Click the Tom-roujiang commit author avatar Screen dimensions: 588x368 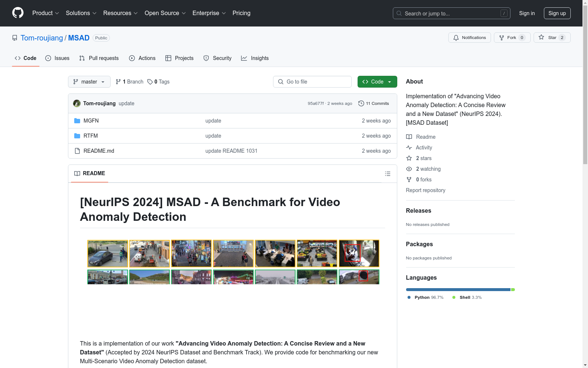77,103
